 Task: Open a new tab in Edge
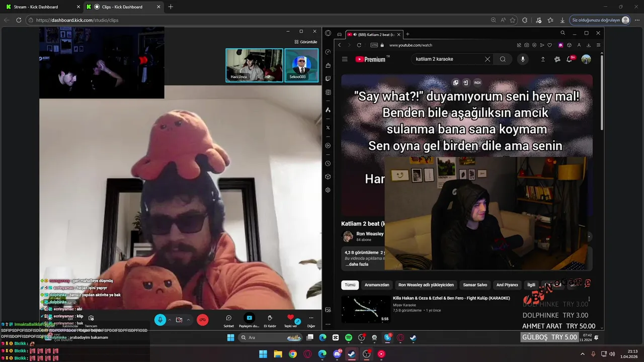tap(171, 7)
